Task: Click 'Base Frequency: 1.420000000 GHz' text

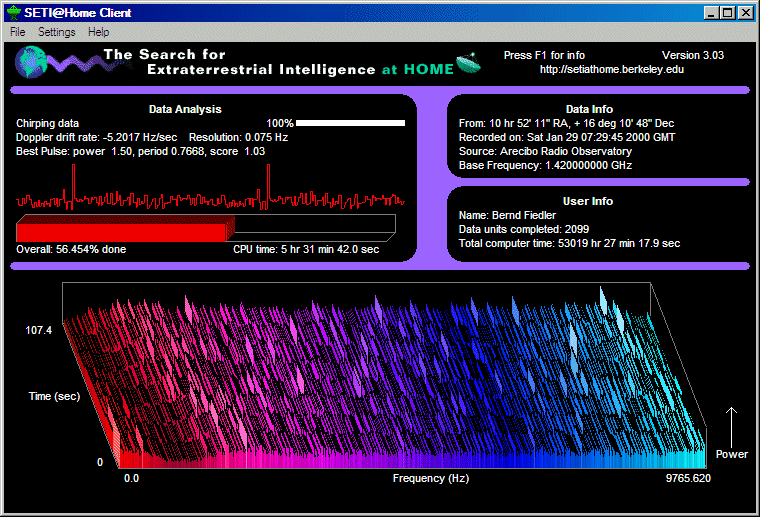Action: click(x=545, y=166)
